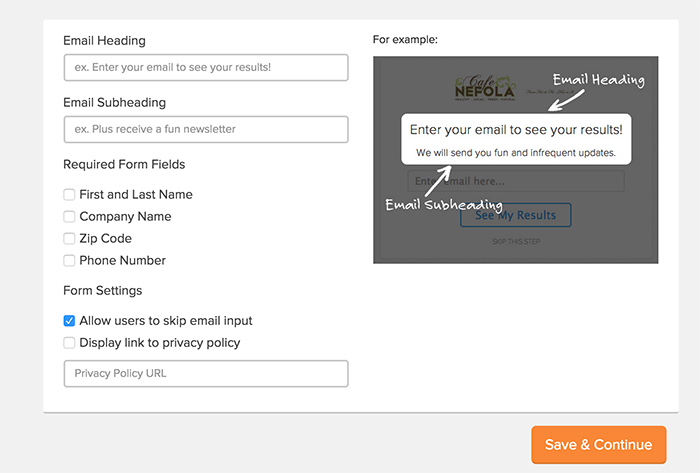
Task: Enable the Company Name required field
Action: (69, 216)
